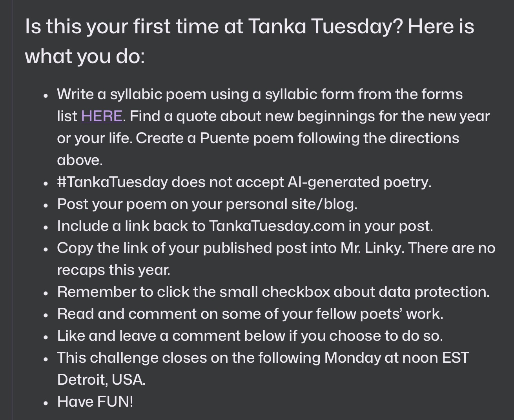Click "Read and comment" list item
The height and width of the screenshot is (420, 514).
click(250, 314)
